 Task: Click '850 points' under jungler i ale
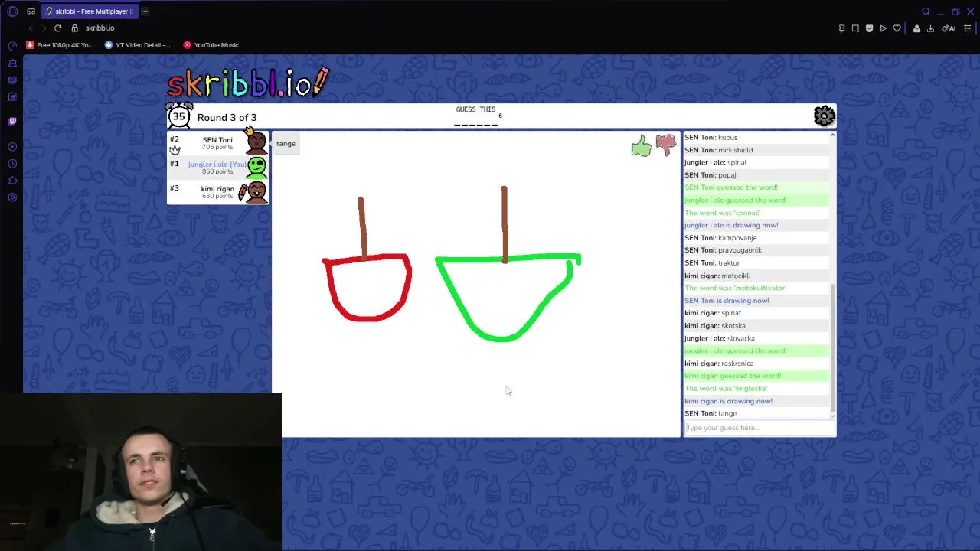(217, 171)
